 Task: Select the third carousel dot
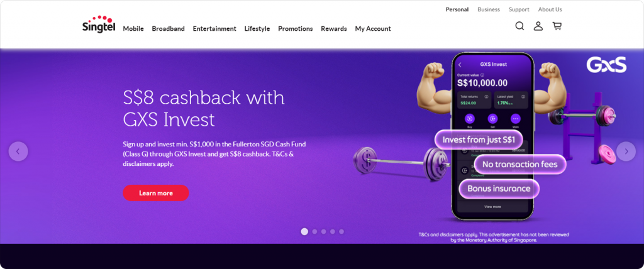324,232
